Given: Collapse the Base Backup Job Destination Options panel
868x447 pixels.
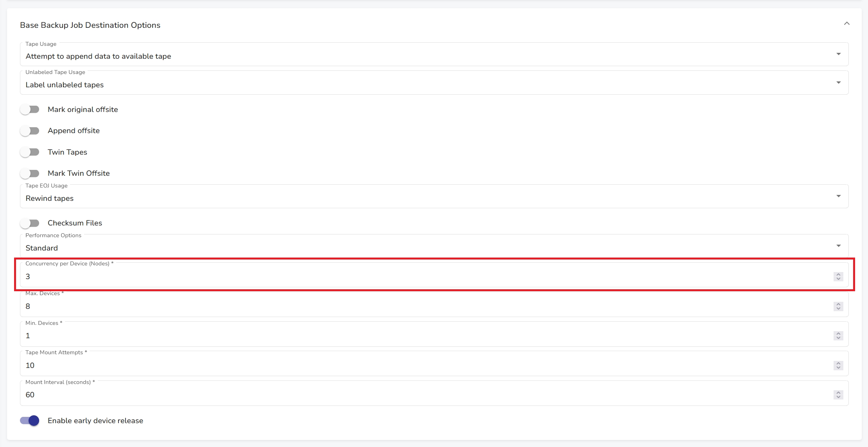Looking at the screenshot, I should tap(846, 24).
